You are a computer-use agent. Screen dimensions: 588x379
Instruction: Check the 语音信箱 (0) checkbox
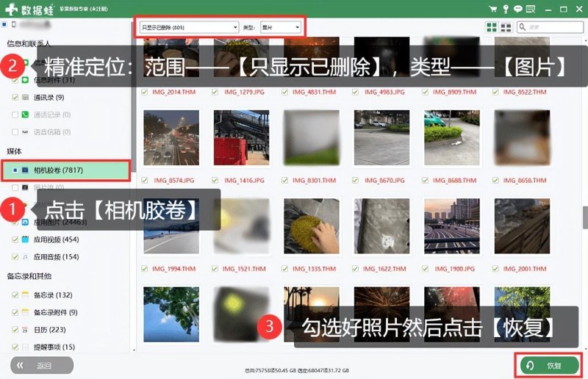15,132
